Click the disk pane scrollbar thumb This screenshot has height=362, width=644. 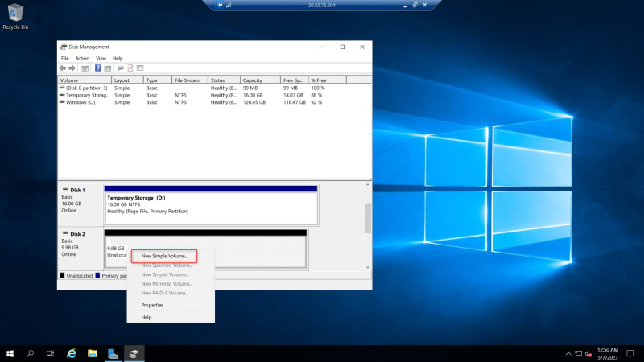[x=368, y=218]
